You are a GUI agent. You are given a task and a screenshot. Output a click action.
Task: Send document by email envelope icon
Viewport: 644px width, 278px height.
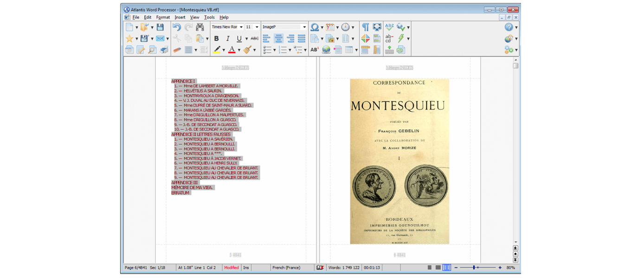pyautogui.click(x=160, y=38)
